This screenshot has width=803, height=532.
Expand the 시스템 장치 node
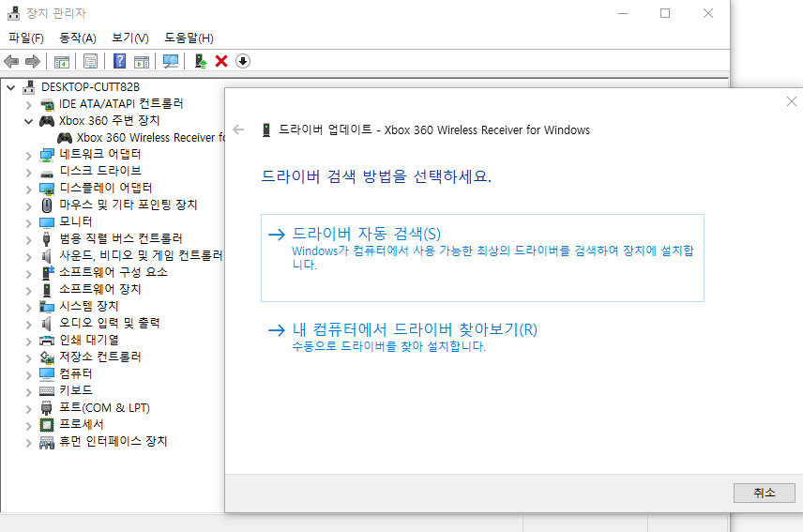(29, 308)
